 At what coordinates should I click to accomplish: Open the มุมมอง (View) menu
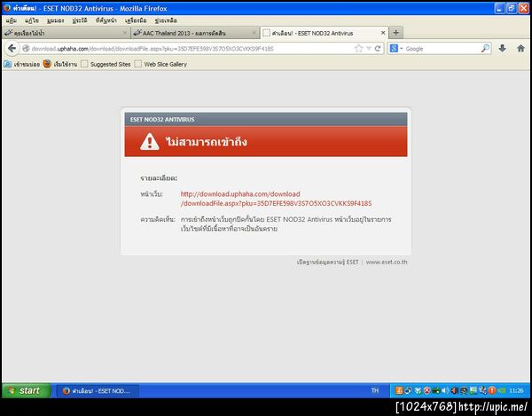(55, 20)
